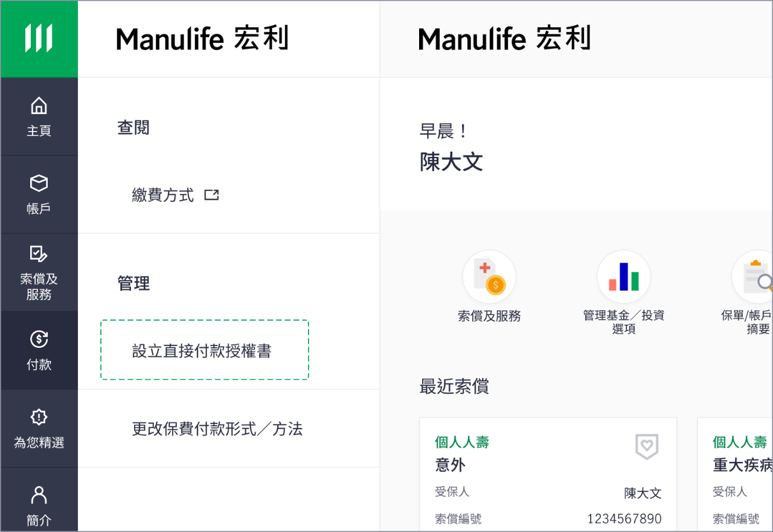Click the 最近索償 heading

click(454, 386)
